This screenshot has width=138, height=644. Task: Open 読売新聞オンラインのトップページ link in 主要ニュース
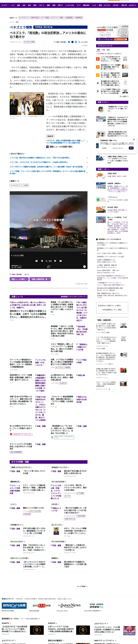74,297
